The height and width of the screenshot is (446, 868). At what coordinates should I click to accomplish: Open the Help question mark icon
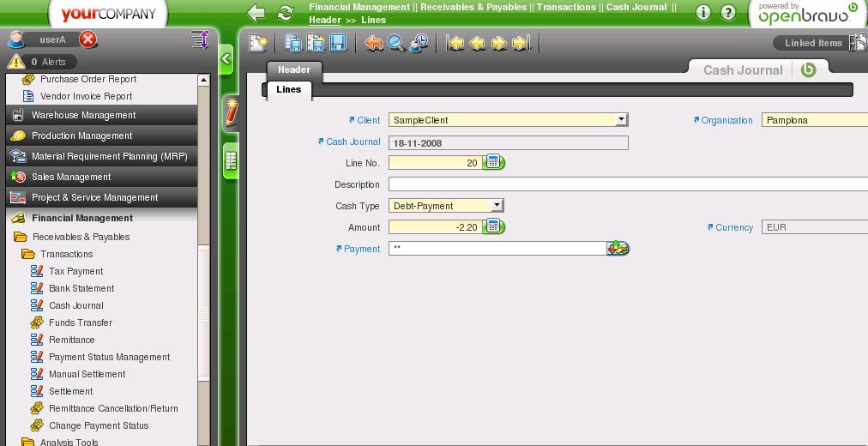pyautogui.click(x=728, y=13)
